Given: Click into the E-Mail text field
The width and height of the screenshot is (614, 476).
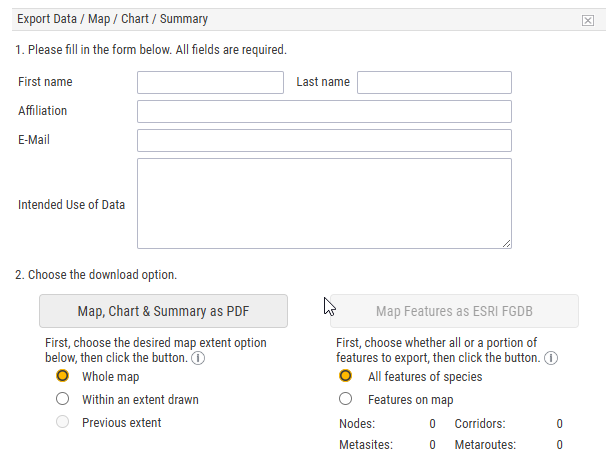Looking at the screenshot, I should click(324, 141).
